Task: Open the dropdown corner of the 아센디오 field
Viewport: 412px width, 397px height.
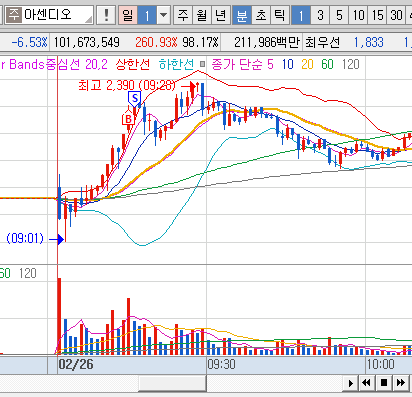Action: click(x=89, y=20)
